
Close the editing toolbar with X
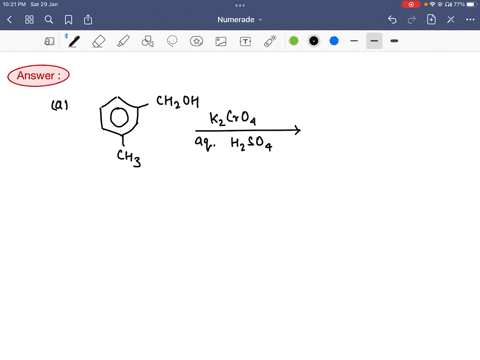coord(451,20)
